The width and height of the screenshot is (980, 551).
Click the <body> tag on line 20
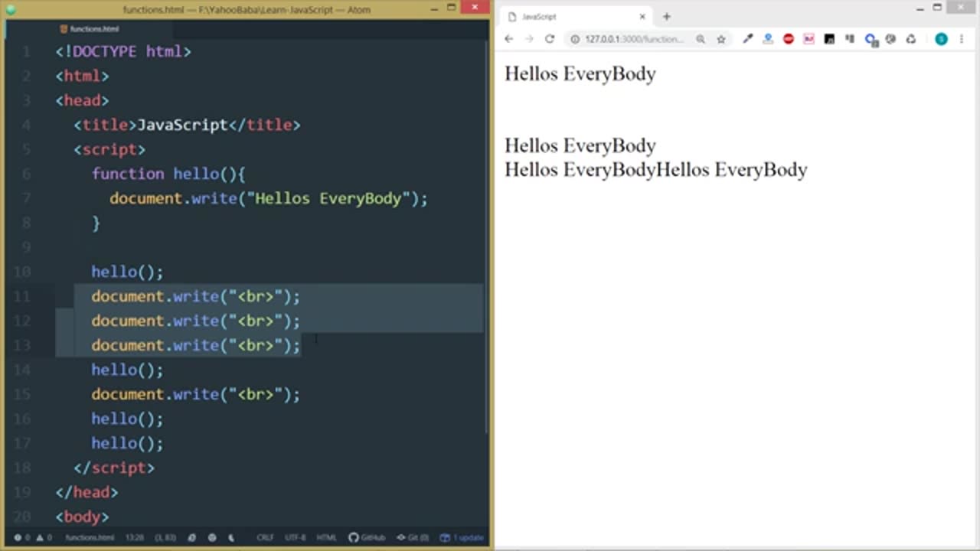tap(83, 517)
